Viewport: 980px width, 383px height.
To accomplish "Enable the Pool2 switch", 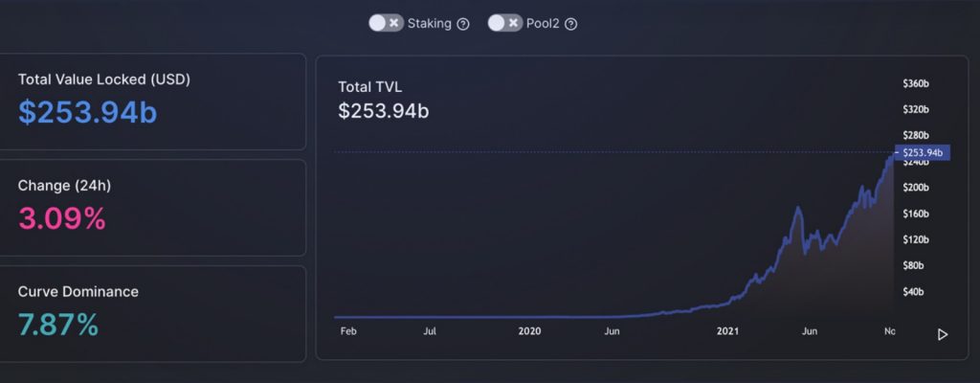I will click(x=504, y=23).
